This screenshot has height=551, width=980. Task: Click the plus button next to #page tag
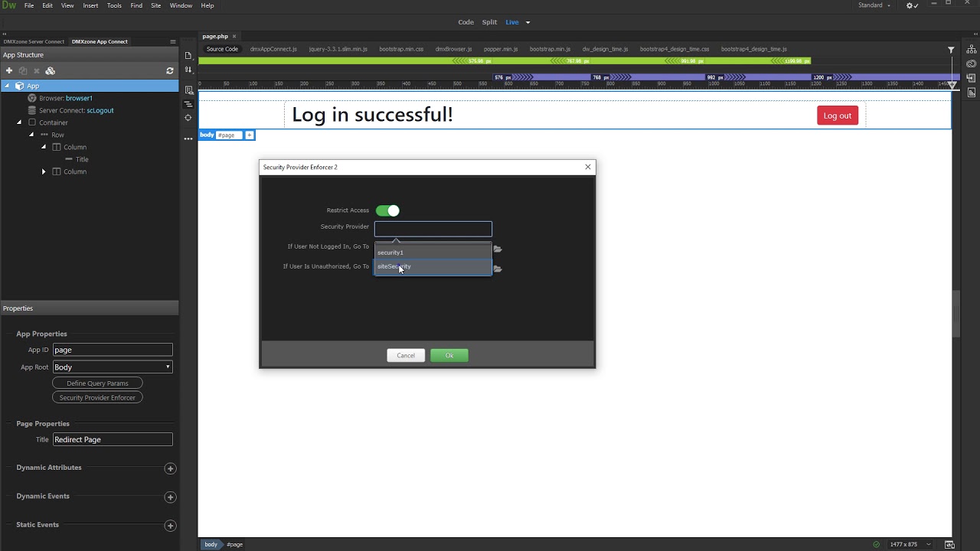[x=250, y=135]
